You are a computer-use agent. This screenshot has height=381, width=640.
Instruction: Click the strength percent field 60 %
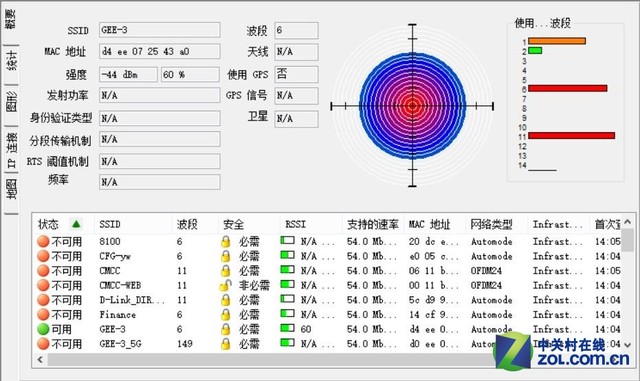(190, 75)
